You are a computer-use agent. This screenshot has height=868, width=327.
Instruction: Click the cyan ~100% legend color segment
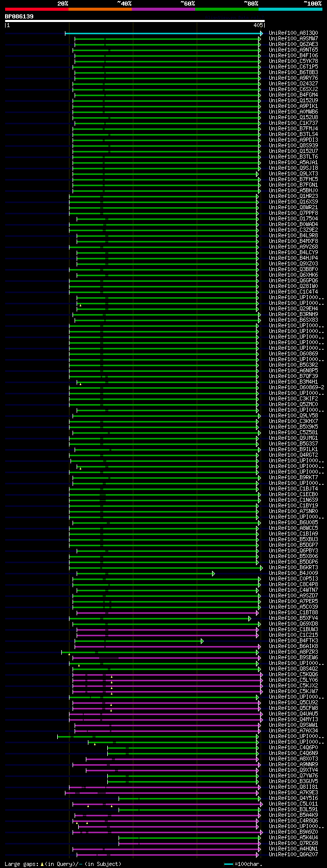(290, 9)
